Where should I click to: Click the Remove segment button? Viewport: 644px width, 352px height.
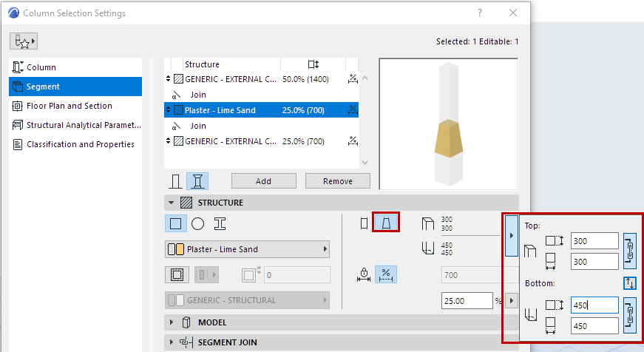click(x=337, y=181)
